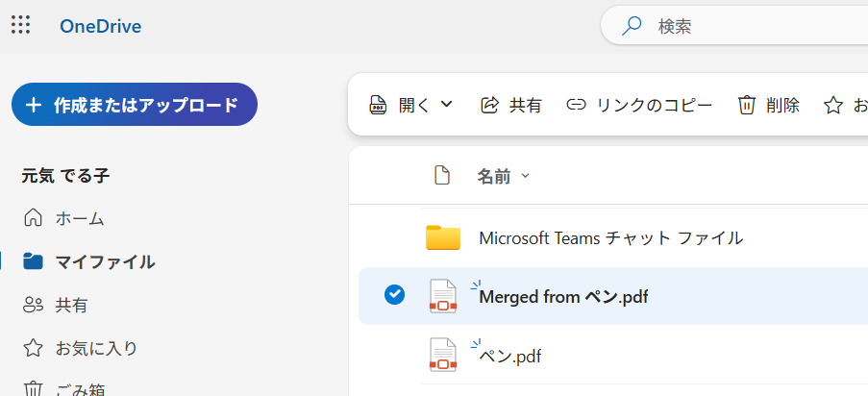868x396 pixels.
Task: Open the ペン.pdf file
Action: (510, 356)
